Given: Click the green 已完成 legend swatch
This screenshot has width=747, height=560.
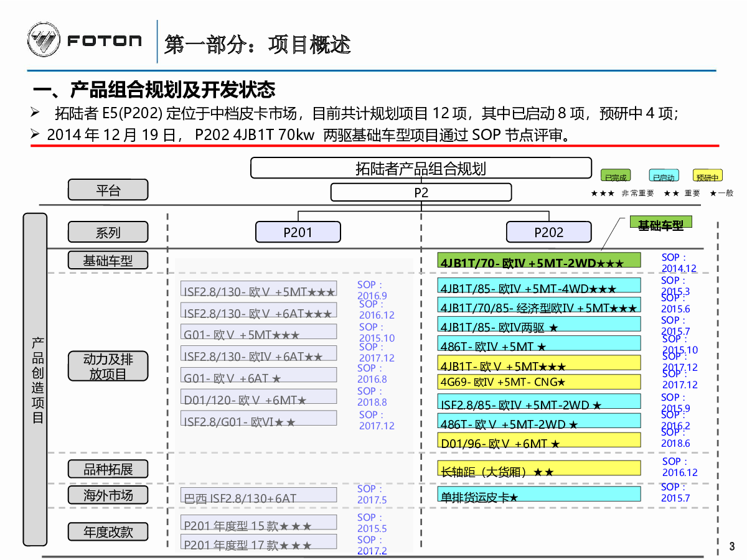Looking at the screenshot, I should (616, 176).
